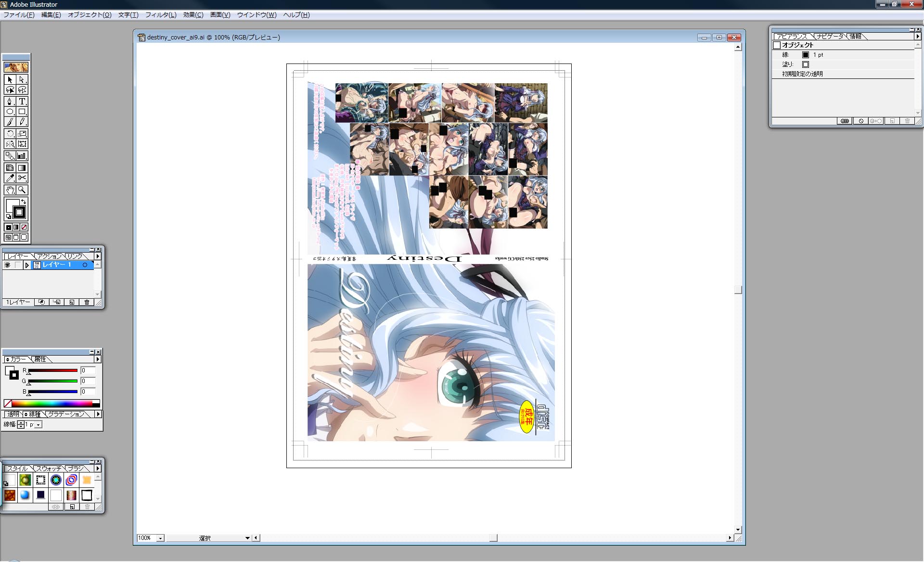This screenshot has width=924, height=562.
Task: Click the red R slider track
Action: coord(52,370)
